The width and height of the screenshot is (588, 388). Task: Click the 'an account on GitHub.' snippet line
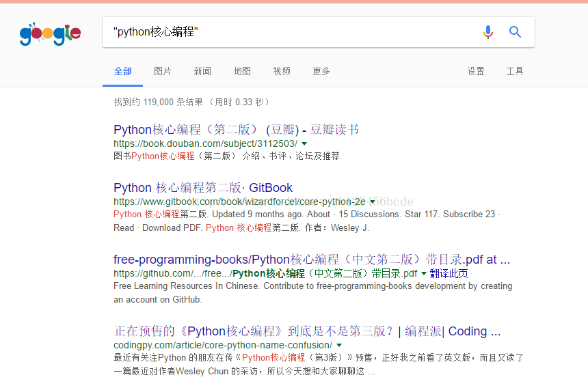pos(157,300)
